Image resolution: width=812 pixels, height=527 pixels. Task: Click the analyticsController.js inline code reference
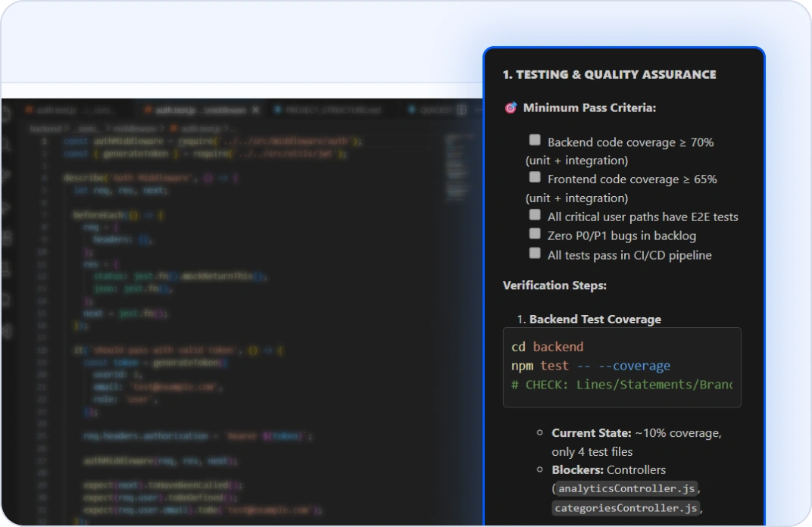(x=627, y=488)
